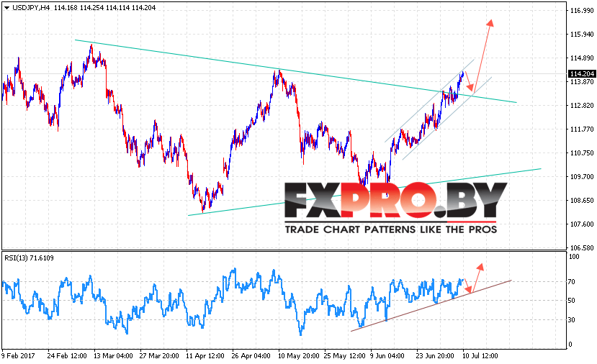Click the 23 Jun 20:00 time label
597x364 pixels.
[x=434, y=356]
